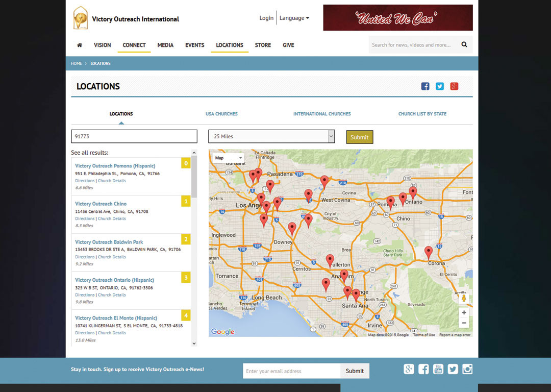Screen dimensions: 551x392
Task: Click the Victory Outreach International site title
Action: (135, 19)
